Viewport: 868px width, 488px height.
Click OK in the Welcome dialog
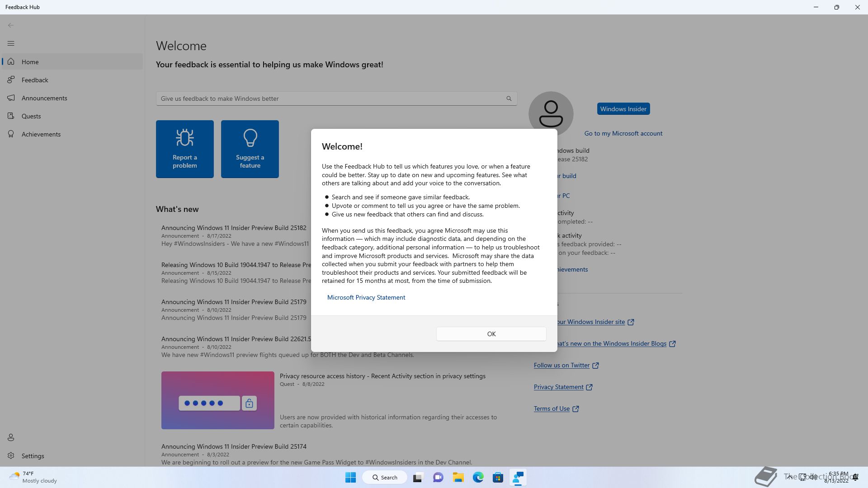491,334
